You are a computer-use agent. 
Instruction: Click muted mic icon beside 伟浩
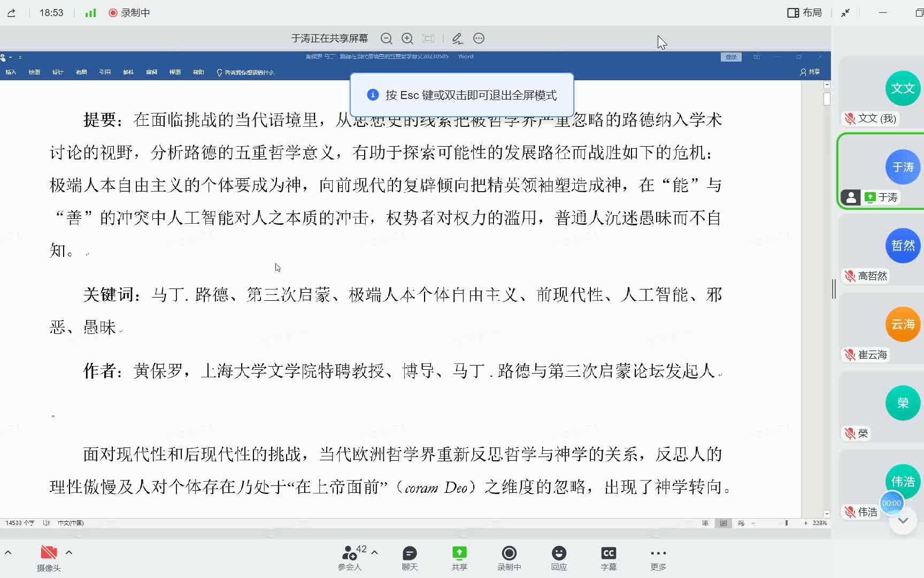click(850, 512)
